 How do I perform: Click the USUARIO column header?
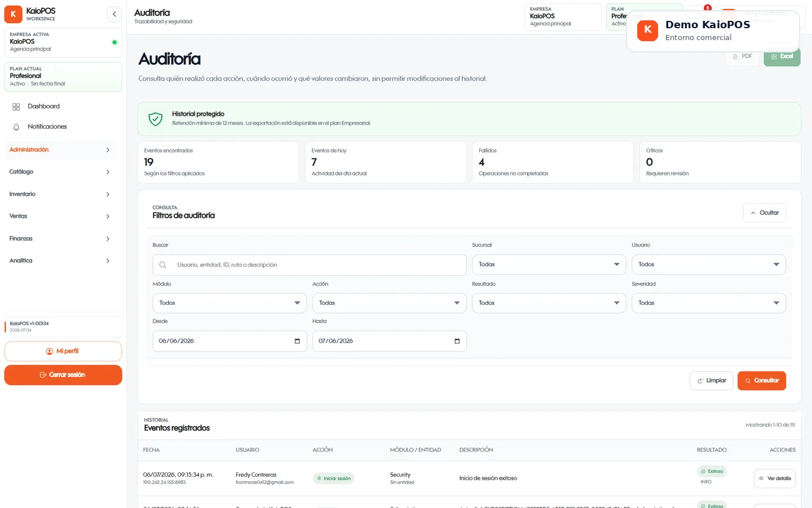point(248,450)
